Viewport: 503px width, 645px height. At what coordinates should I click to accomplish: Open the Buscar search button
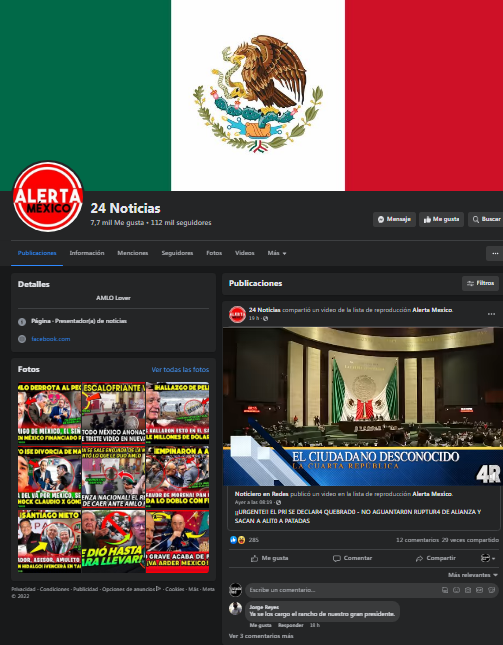pos(486,219)
